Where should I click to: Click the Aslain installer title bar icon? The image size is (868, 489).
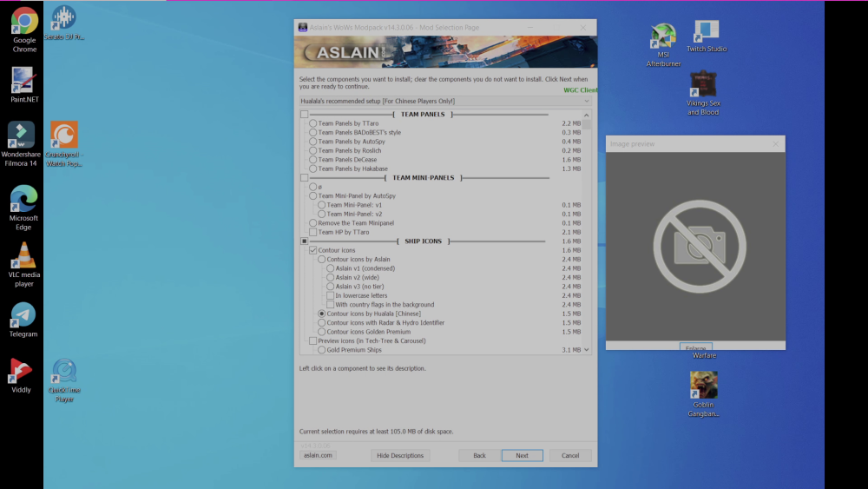click(x=303, y=27)
